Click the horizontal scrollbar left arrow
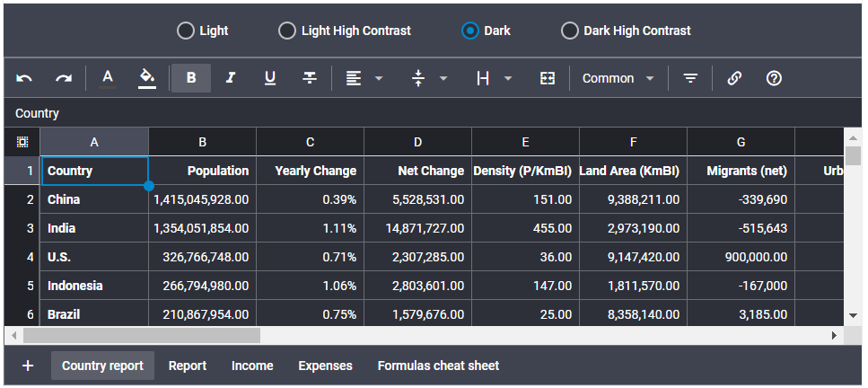 click(13, 335)
